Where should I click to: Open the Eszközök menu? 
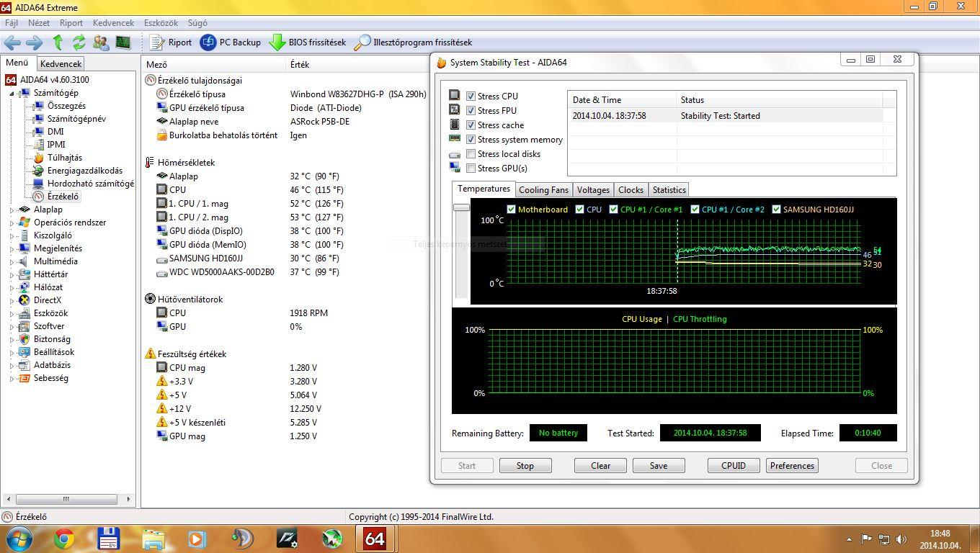point(160,23)
